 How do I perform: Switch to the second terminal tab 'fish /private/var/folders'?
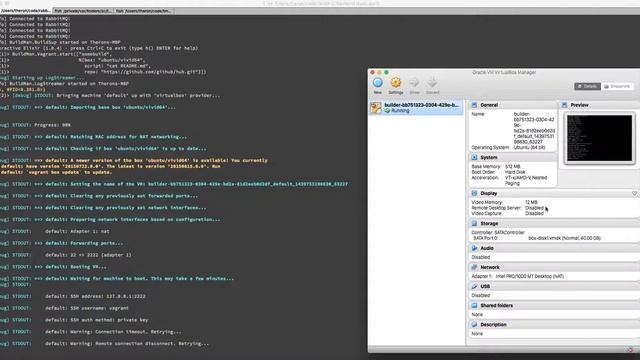pos(83,11)
